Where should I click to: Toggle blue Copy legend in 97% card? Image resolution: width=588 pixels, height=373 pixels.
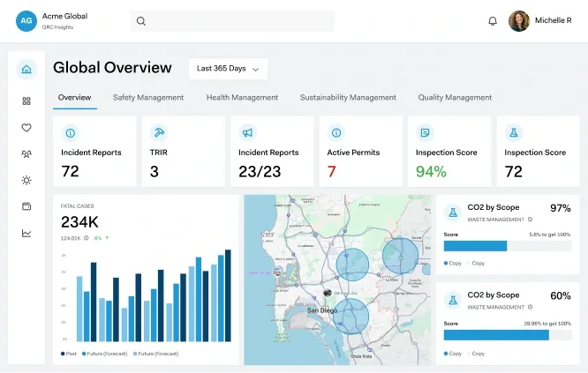453,263
